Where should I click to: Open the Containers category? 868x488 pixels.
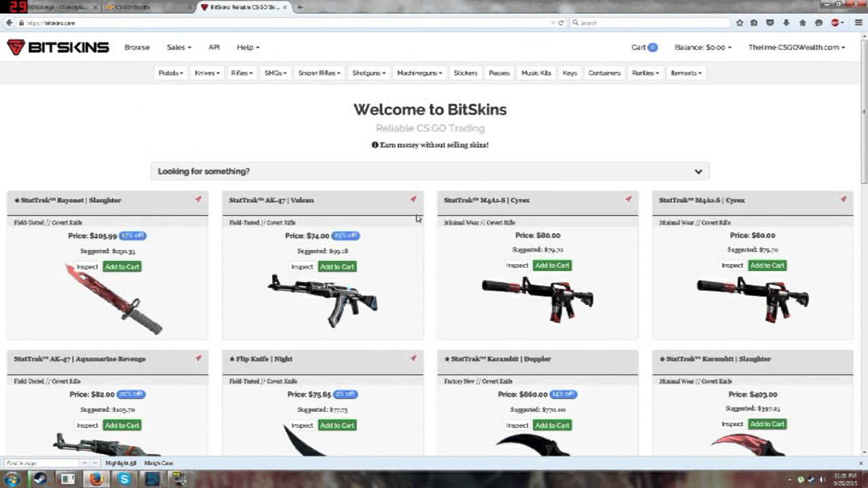coord(604,73)
